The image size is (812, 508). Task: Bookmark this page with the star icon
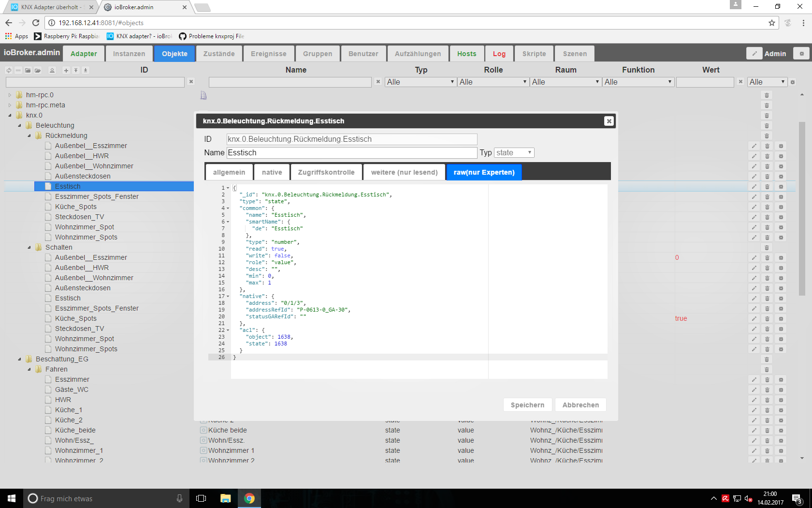tap(772, 23)
